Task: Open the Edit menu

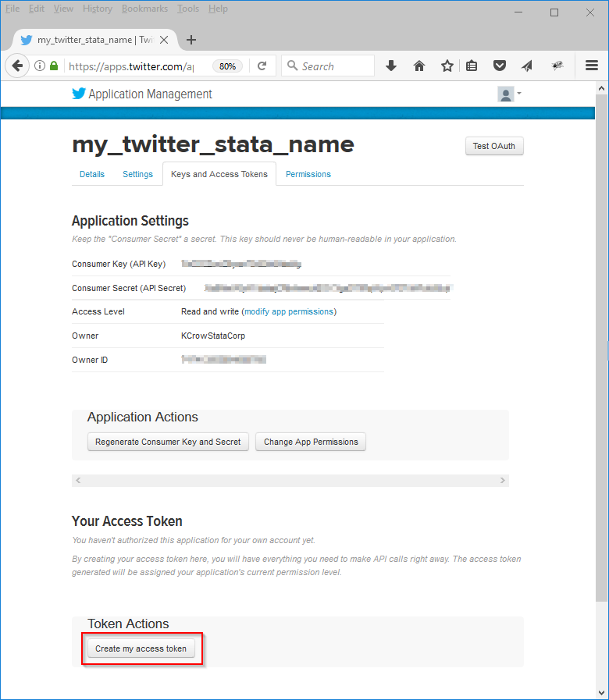Action: pos(37,9)
